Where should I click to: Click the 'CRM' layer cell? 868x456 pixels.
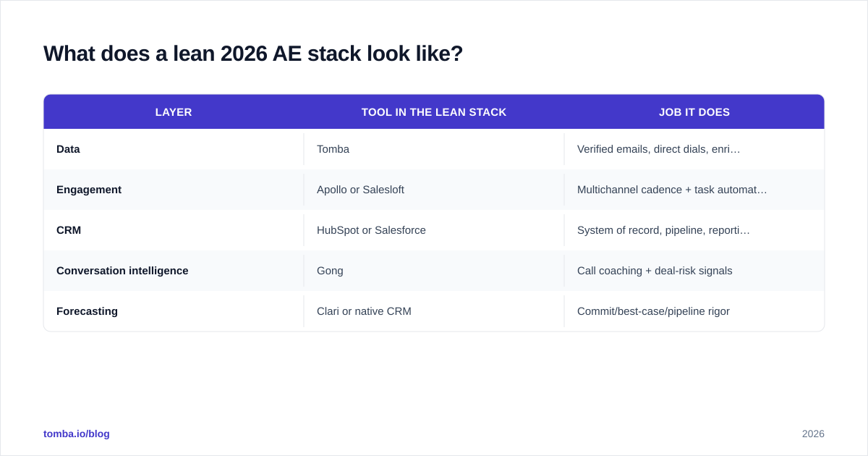174,230
